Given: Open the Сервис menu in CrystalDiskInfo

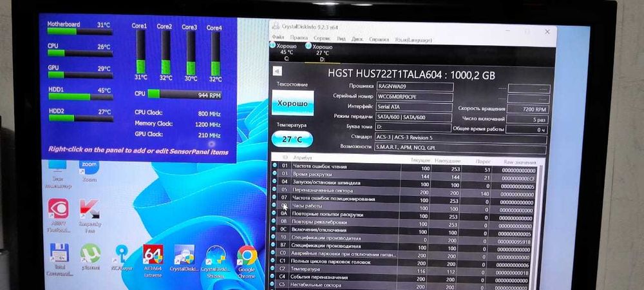Looking at the screenshot, I should tap(322, 38).
